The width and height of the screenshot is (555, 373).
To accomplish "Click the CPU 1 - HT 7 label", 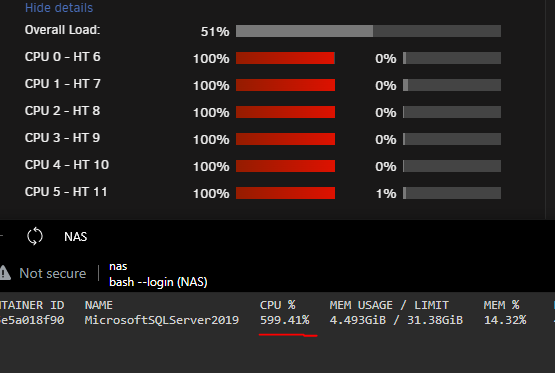I will tap(63, 84).
